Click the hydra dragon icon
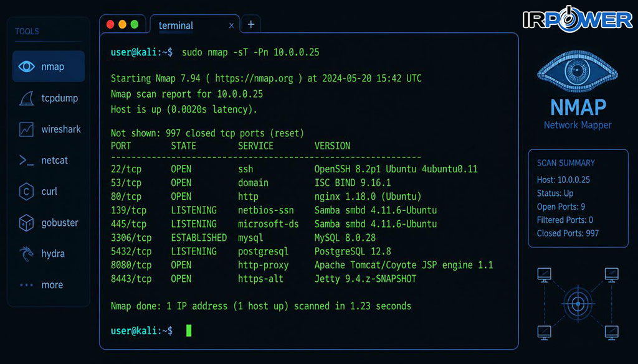The image size is (638, 364). (x=26, y=253)
